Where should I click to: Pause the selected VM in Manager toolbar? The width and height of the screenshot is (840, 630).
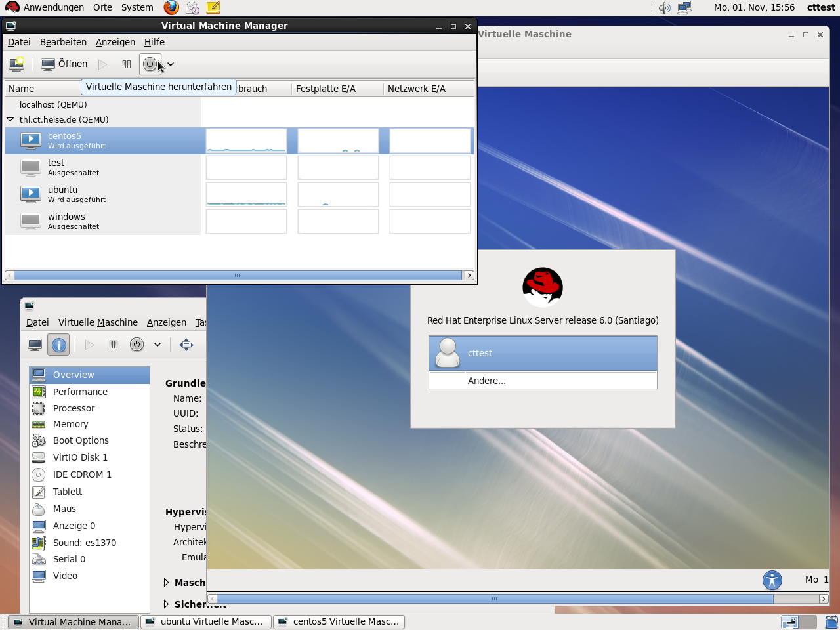(x=127, y=64)
